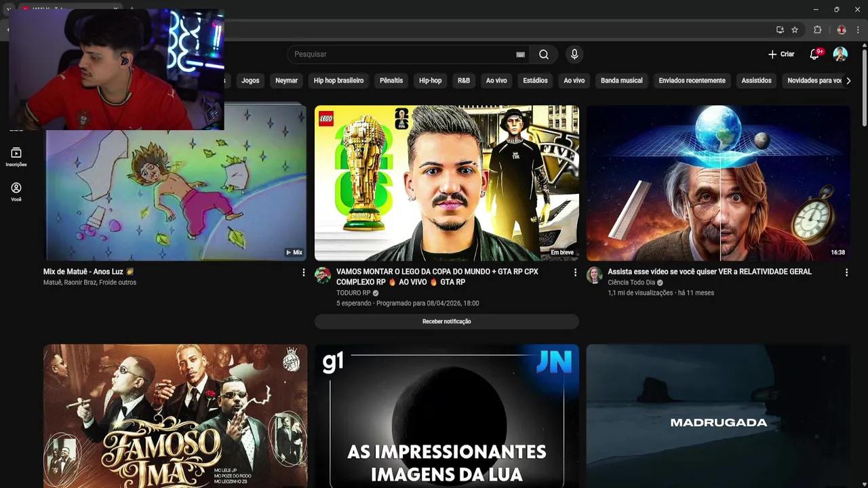This screenshot has height=488, width=868.
Task: Click 'Matuê, Raonir Braz, Froide outros' text
Action: [x=90, y=283]
